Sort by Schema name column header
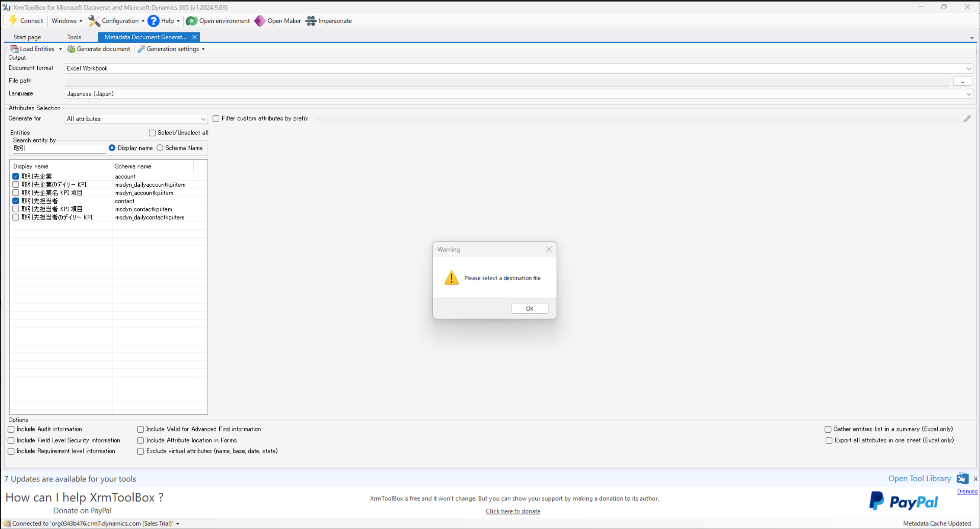 pyautogui.click(x=153, y=166)
